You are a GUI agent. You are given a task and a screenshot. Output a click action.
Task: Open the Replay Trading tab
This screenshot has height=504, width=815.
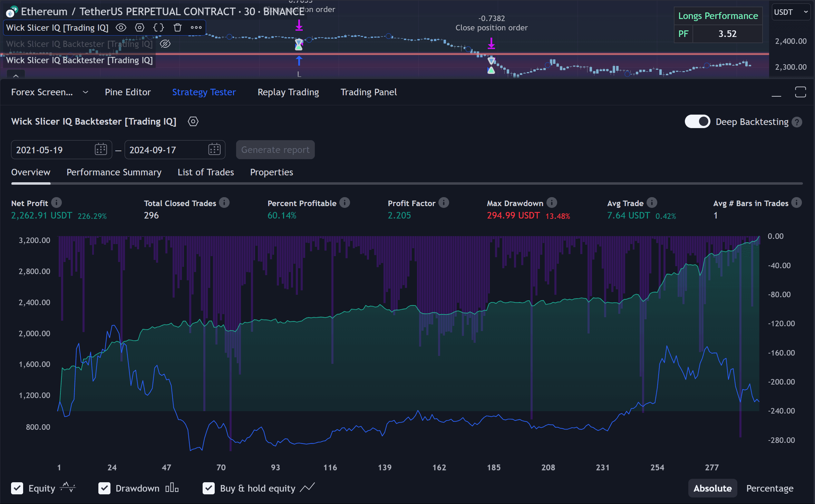(288, 92)
